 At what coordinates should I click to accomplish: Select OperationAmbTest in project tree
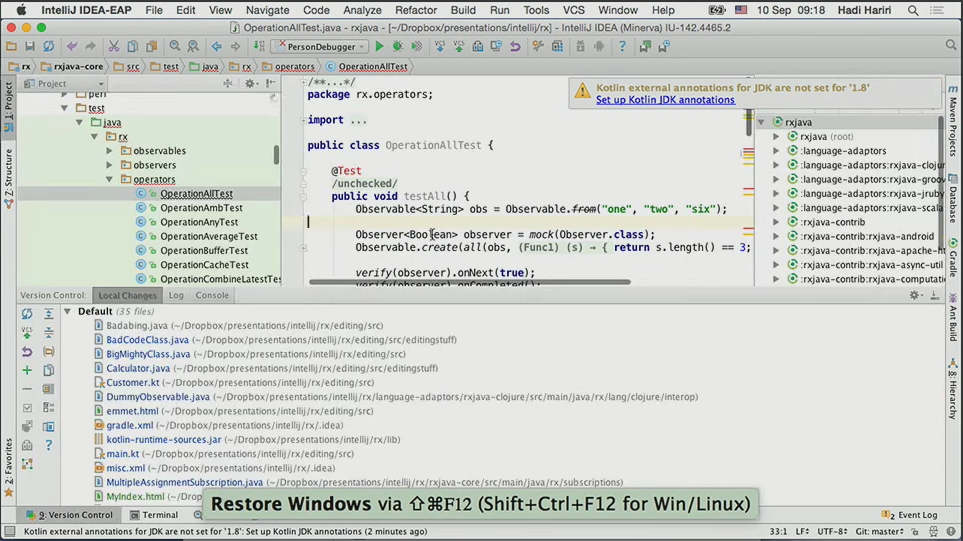pos(201,208)
